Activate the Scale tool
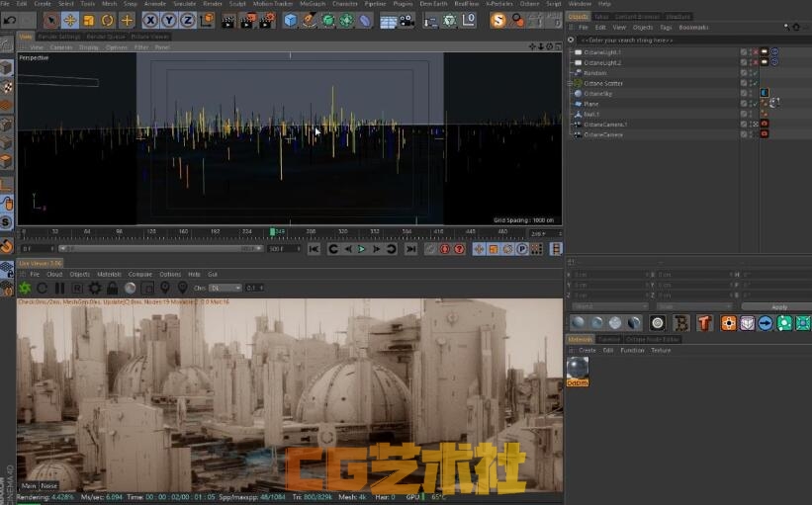812x505 pixels. (89, 21)
